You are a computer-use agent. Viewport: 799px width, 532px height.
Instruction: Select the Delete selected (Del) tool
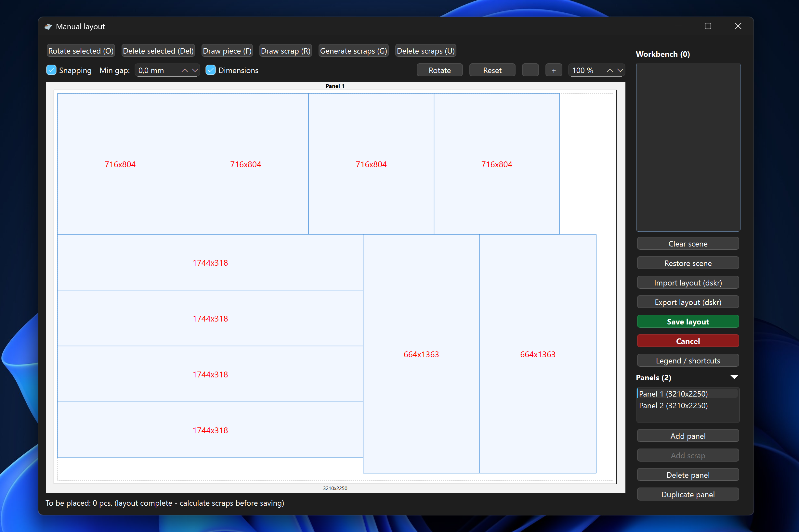click(x=158, y=51)
